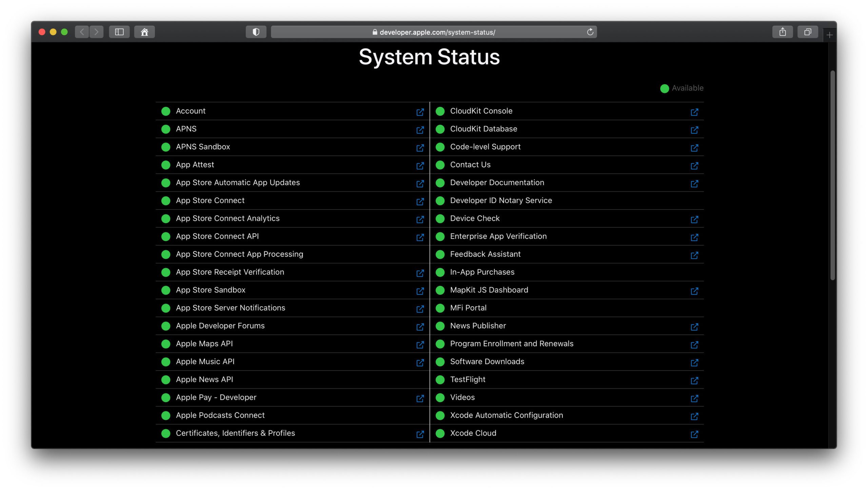
Task: Open a new tab with the plus button
Action: click(829, 35)
